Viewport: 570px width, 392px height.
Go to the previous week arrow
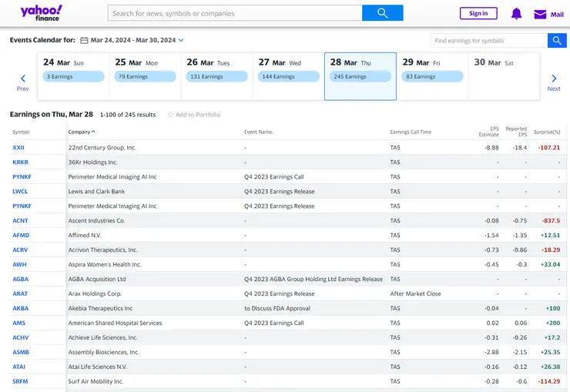tap(23, 79)
